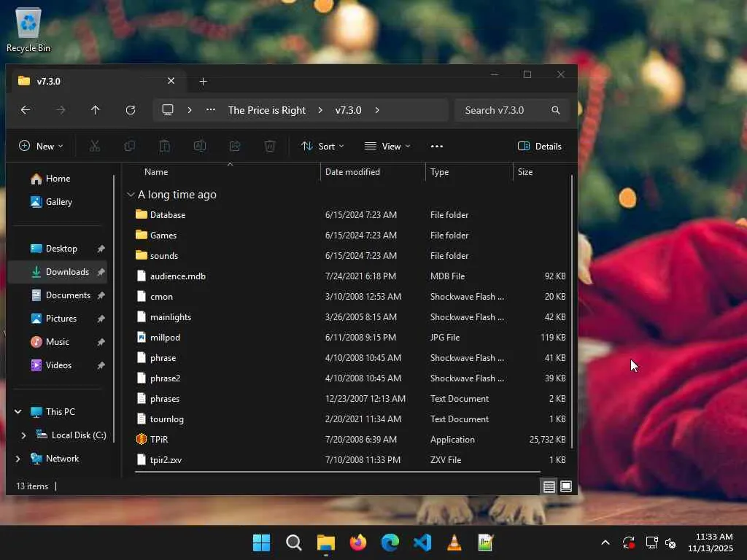The image size is (747, 560).
Task: Click the taskbar clock and date
Action: pyautogui.click(x=710, y=542)
